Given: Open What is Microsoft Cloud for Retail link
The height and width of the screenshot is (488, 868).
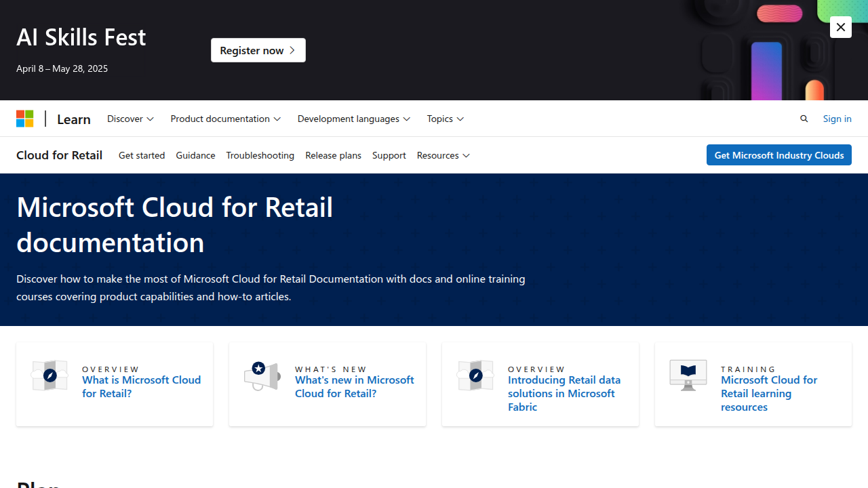Looking at the screenshot, I should coord(142,386).
